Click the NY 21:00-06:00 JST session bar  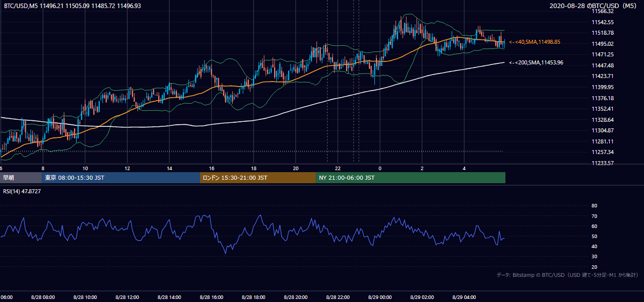[x=411, y=178]
